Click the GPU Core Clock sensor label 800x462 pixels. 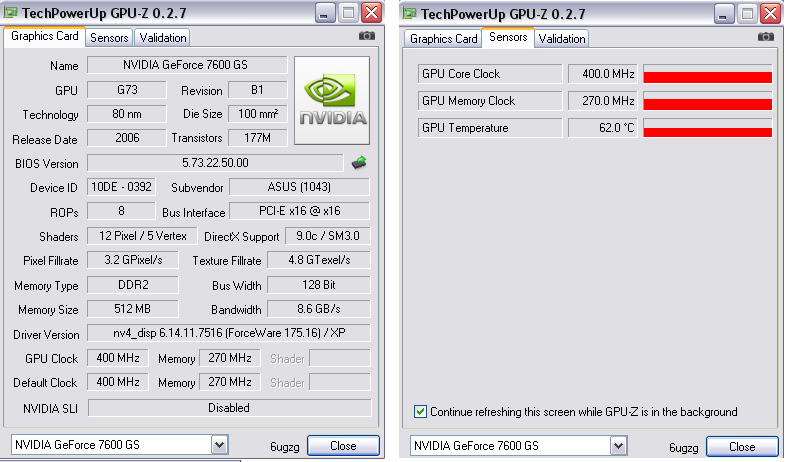click(490, 74)
